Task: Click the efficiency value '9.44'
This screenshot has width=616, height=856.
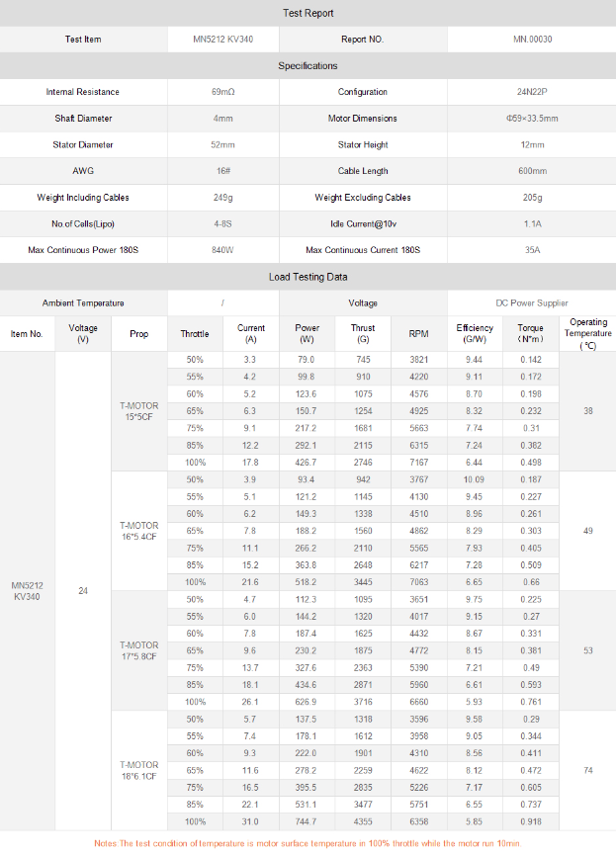Action: (x=474, y=360)
